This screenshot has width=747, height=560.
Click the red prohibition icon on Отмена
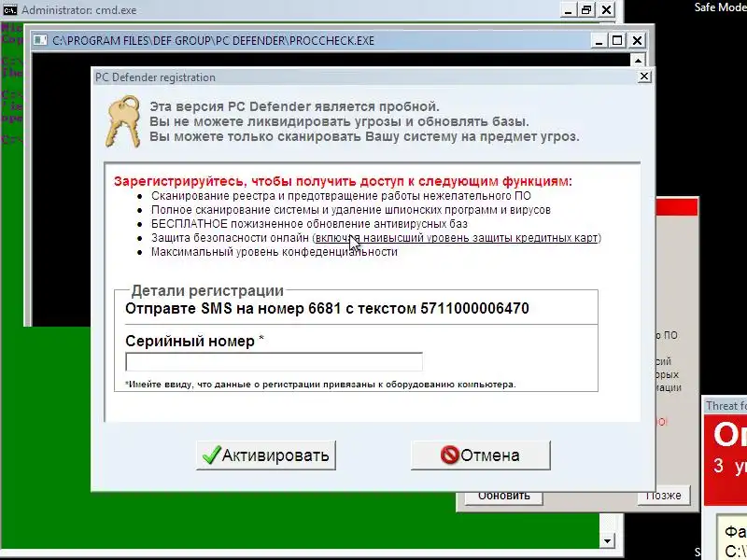pos(449,455)
